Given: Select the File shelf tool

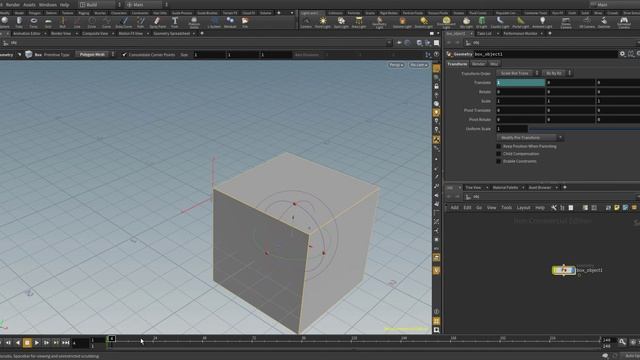Looking at the screenshot, I should click(x=245, y=22).
